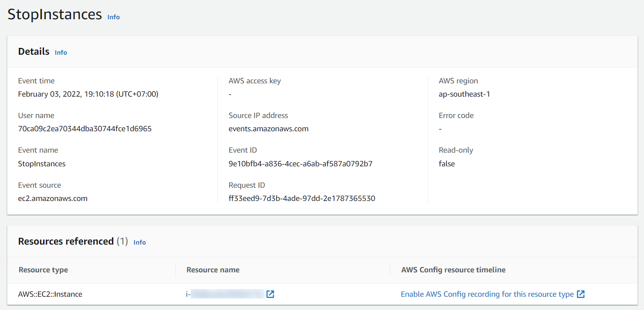The image size is (644, 310).
Task: Click the AWS::EC2::Instance resource type cell
Action: [51, 294]
